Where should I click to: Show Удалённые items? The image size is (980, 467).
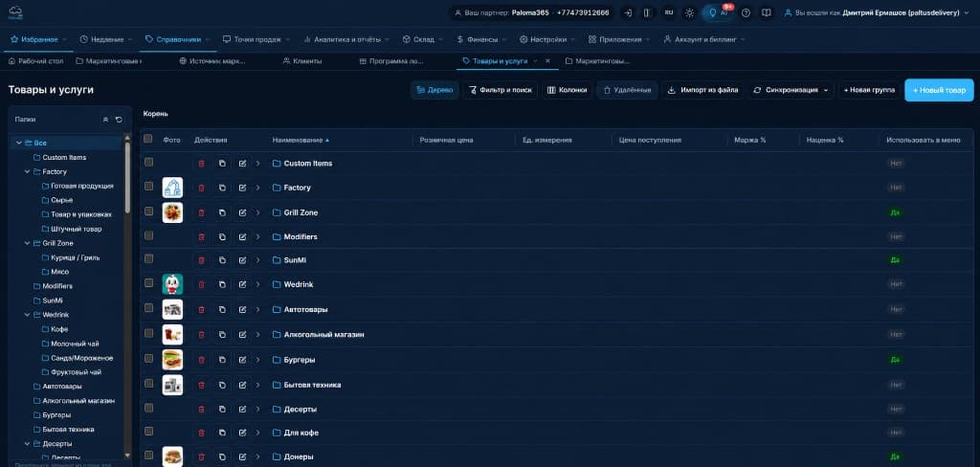(x=627, y=90)
